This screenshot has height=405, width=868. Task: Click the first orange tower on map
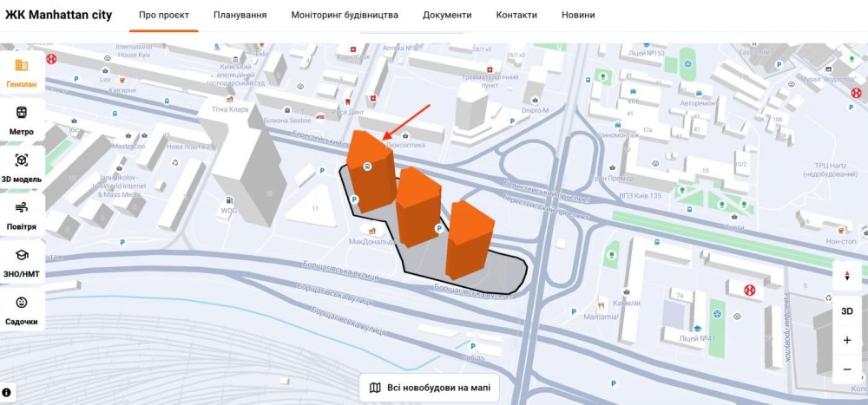click(370, 172)
